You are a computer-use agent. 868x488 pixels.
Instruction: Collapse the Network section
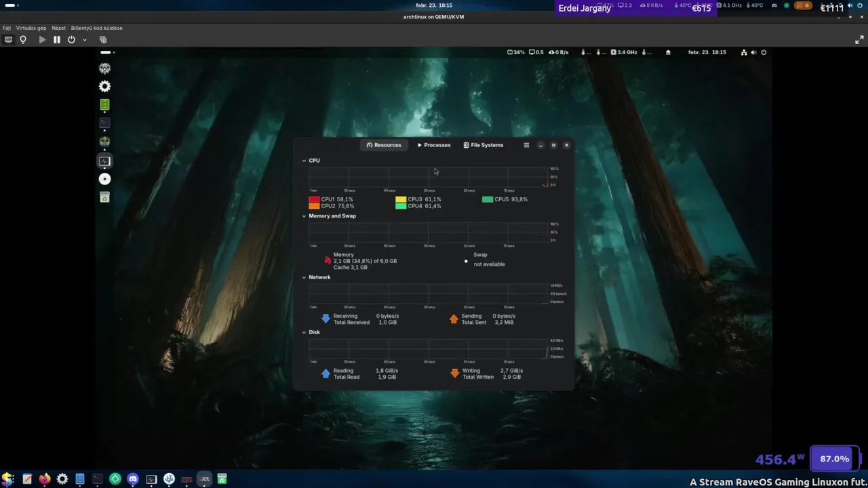tap(304, 277)
